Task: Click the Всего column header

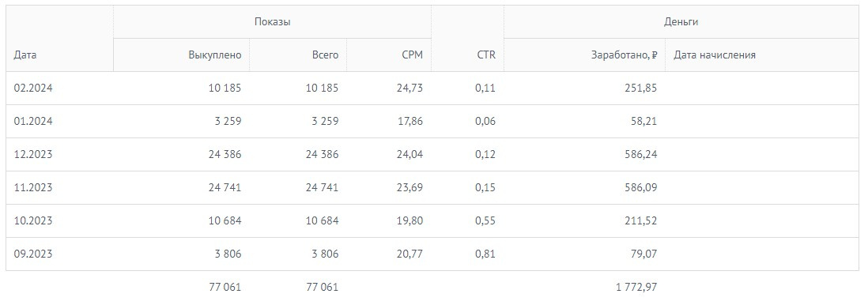Action: (325, 55)
